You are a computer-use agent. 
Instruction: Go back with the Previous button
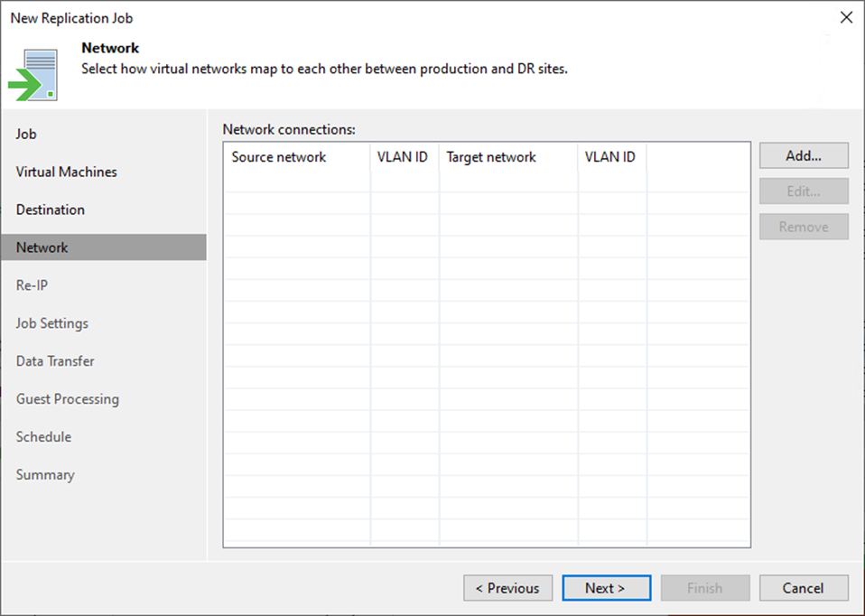pyautogui.click(x=507, y=588)
